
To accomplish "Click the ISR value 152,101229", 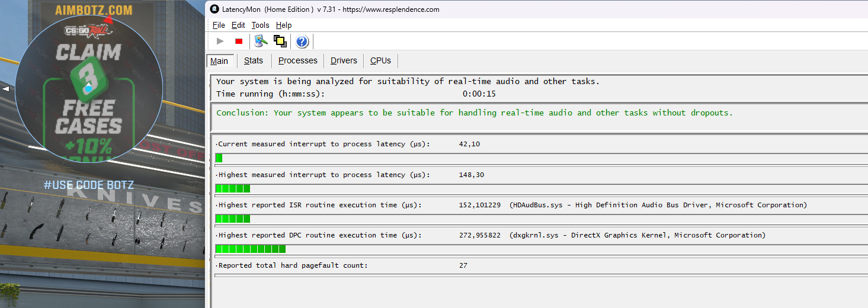I will pyautogui.click(x=480, y=205).
